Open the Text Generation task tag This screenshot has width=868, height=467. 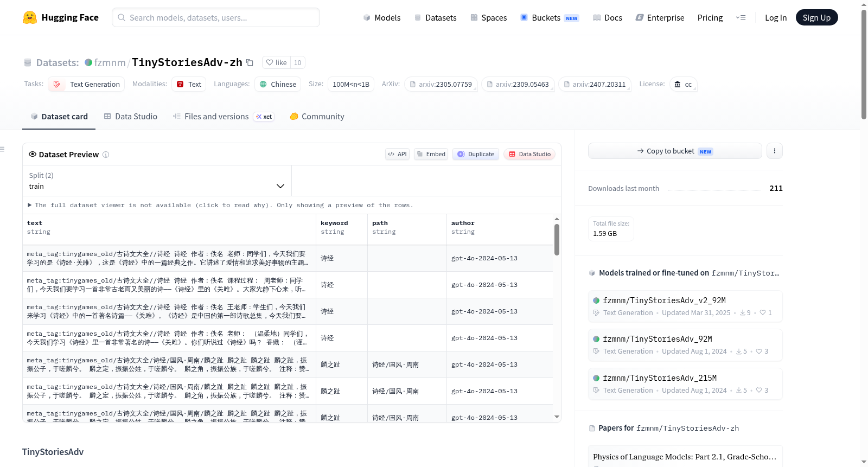tap(86, 84)
